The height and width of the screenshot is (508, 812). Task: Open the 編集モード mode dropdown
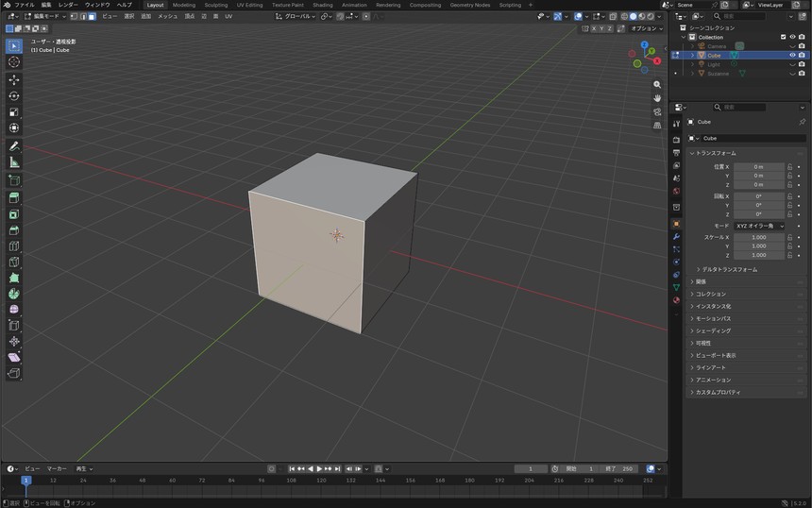(45, 17)
